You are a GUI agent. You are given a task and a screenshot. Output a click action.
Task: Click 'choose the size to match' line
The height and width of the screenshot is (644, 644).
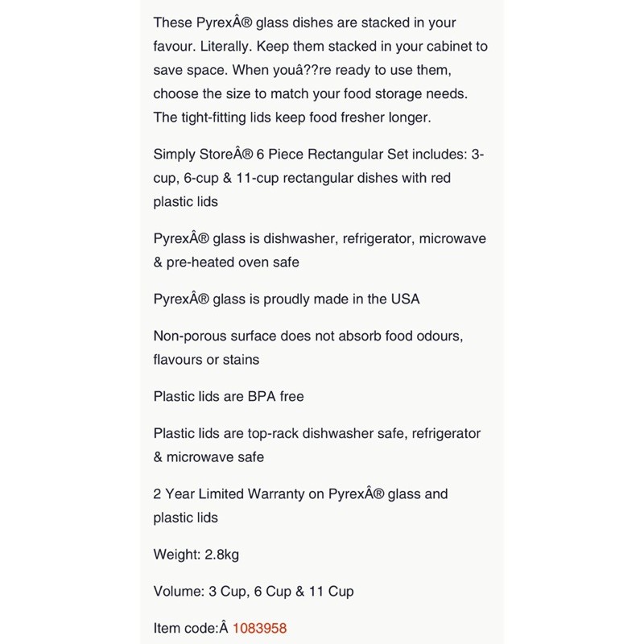coord(310,94)
